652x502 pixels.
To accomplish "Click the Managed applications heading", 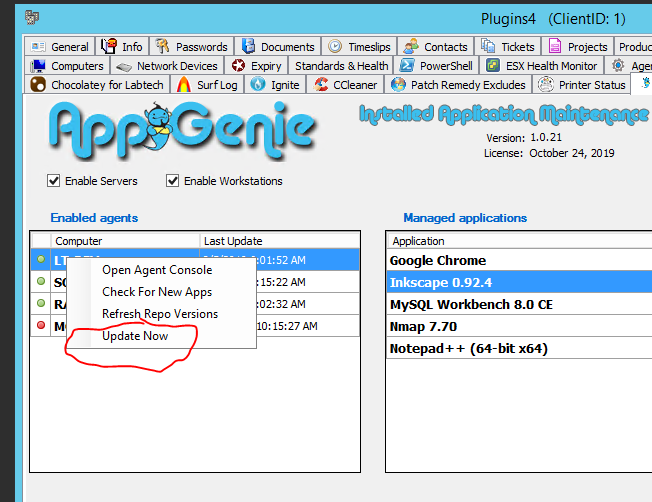I will pyautogui.click(x=465, y=218).
